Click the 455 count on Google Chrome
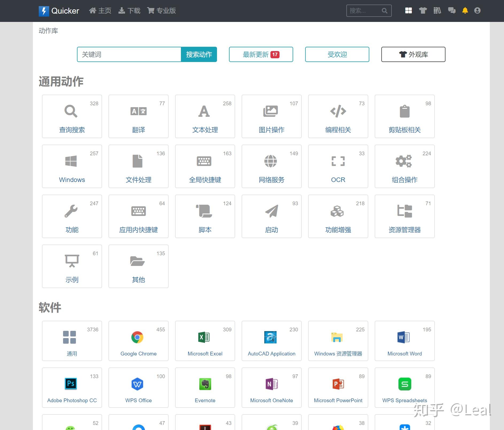 161,330
